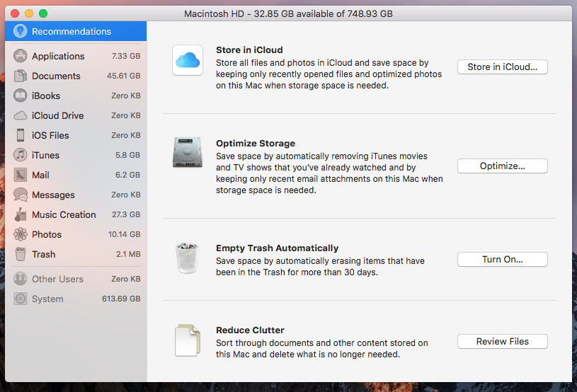The image size is (577, 392).
Task: Click the 613.69 GB System size
Action: (121, 299)
